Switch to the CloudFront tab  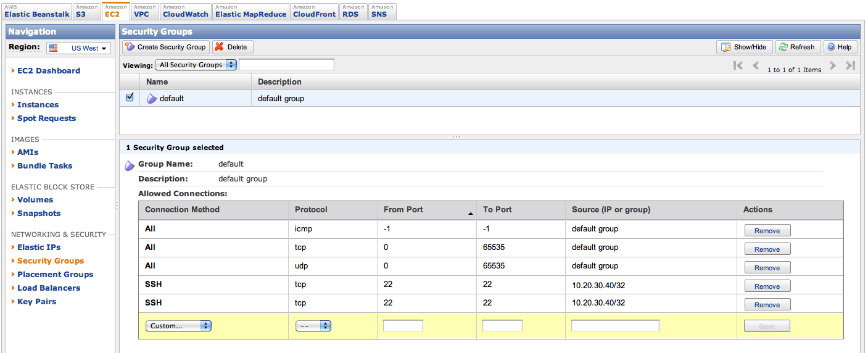(x=314, y=11)
